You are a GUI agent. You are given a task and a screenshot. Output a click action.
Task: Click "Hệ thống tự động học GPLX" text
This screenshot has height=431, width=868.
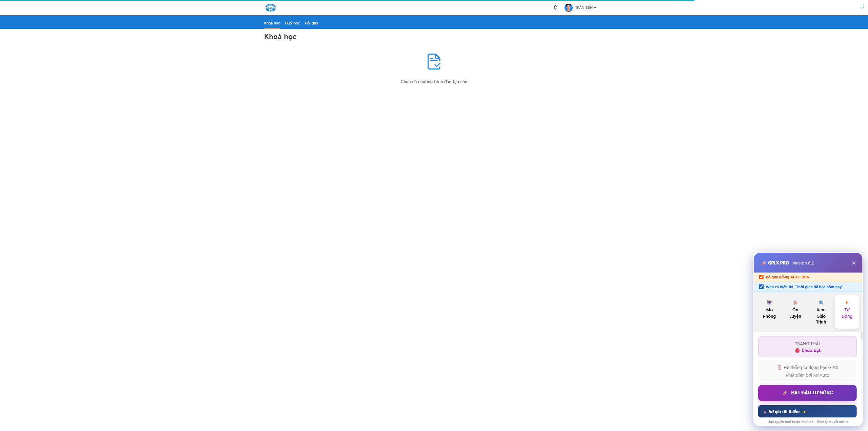(x=811, y=368)
